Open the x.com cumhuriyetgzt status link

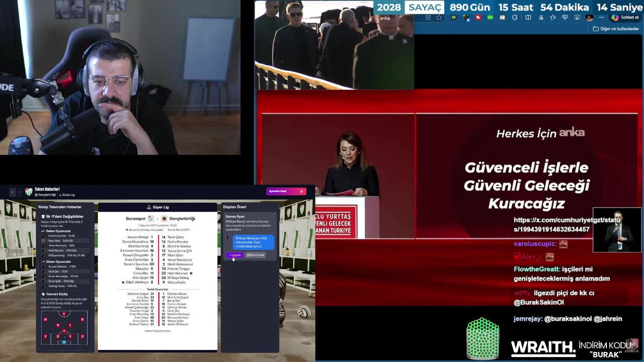click(567, 225)
